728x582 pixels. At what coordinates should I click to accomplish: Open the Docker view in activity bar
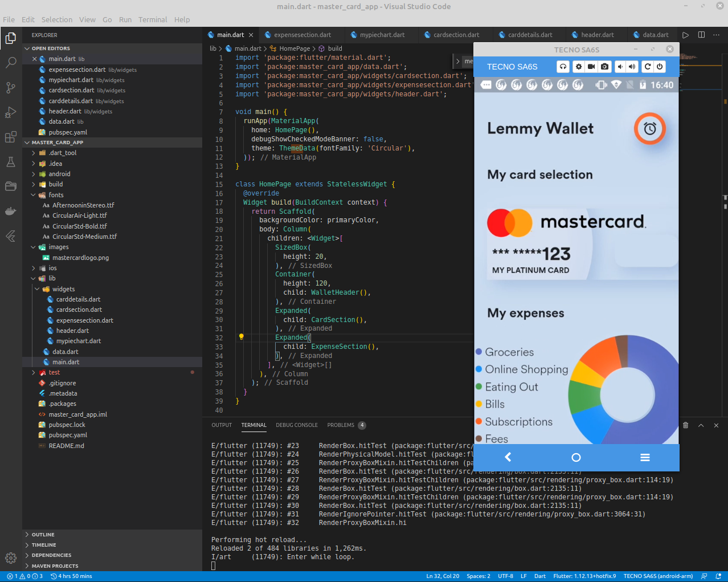pyautogui.click(x=11, y=211)
